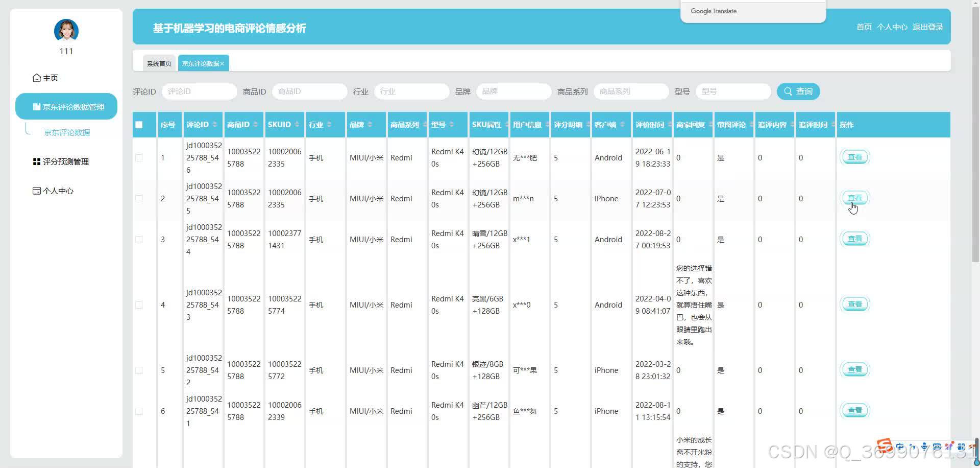
Task: Click 评价时间 2022-07-07 12:23:53 cell
Action: click(653, 199)
